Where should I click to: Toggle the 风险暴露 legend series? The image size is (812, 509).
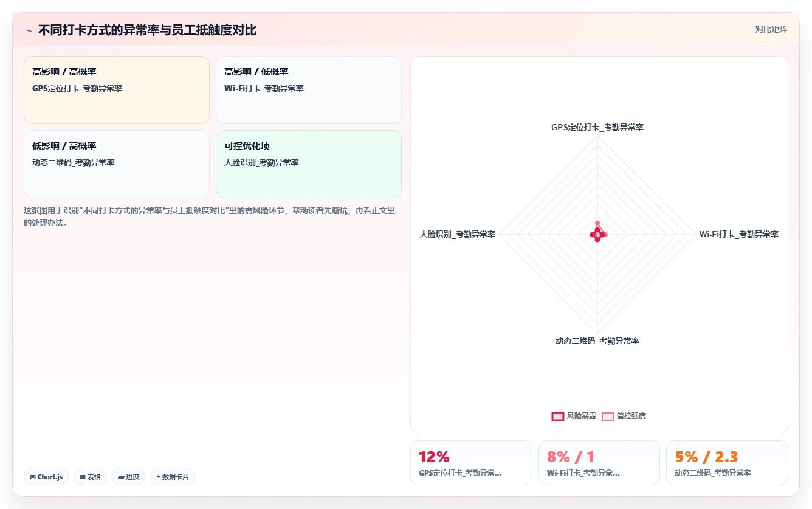pyautogui.click(x=574, y=417)
